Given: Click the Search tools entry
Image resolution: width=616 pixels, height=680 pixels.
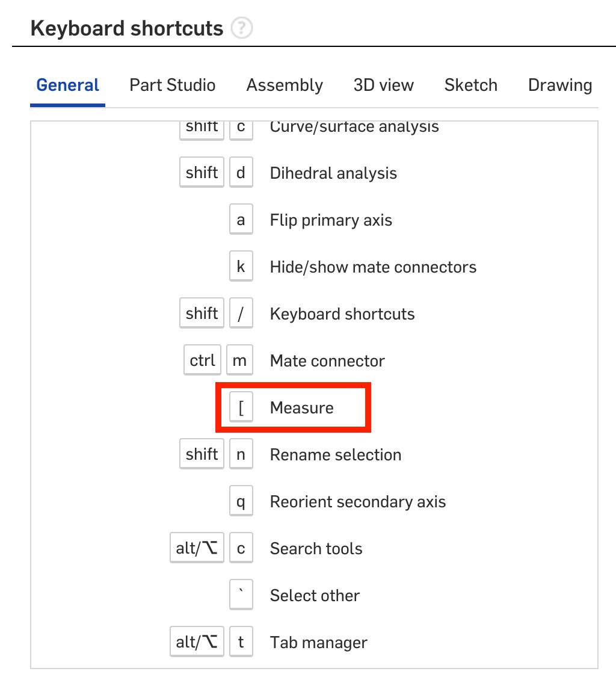Looking at the screenshot, I should coord(316,549).
